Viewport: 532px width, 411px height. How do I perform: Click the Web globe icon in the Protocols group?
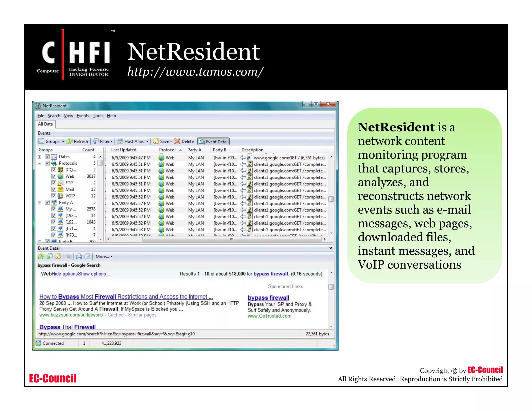(x=61, y=176)
